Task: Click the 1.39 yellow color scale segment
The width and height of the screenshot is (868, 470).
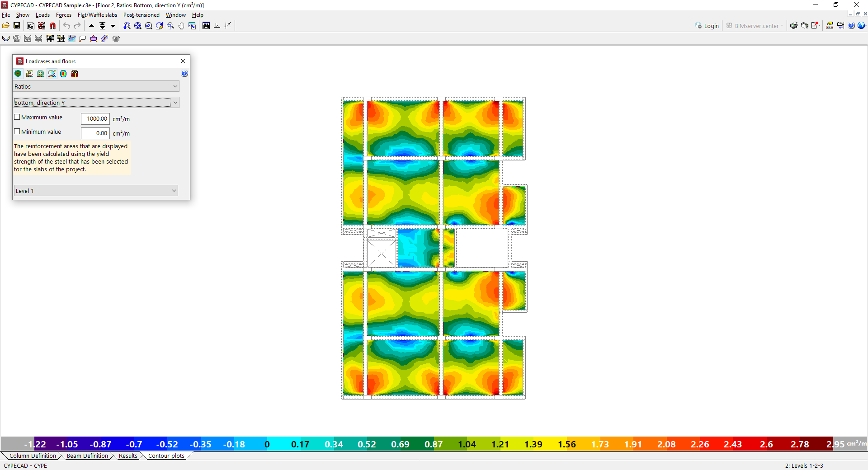Action: (533, 444)
